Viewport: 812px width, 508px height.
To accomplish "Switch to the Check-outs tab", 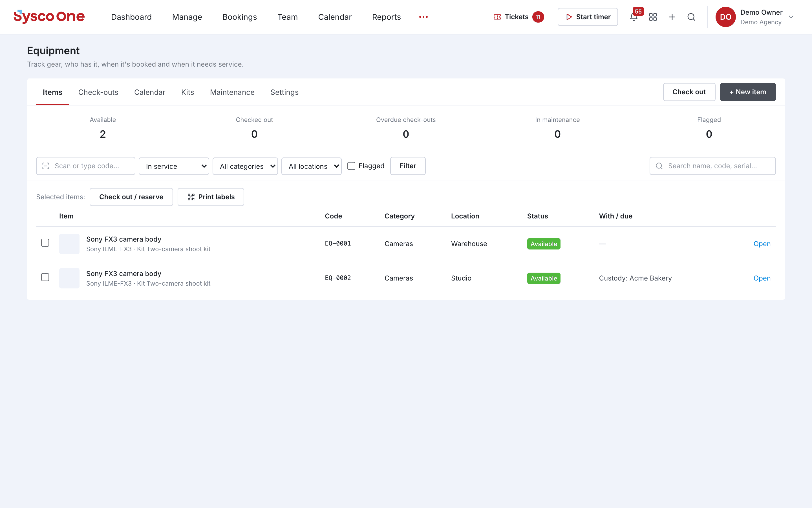I will 98,92.
